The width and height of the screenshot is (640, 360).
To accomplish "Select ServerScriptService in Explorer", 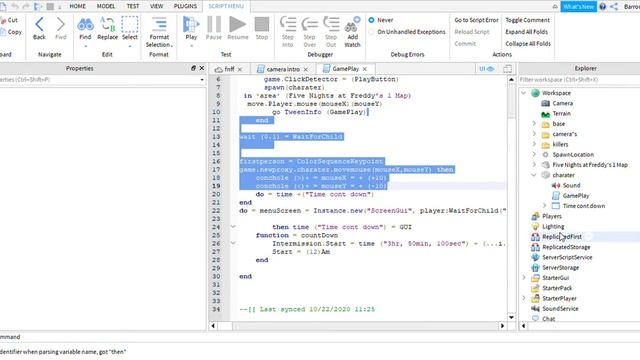I will pos(567,257).
